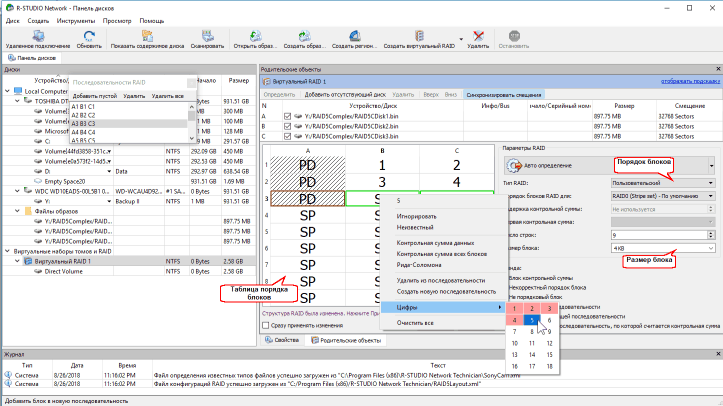The height and width of the screenshot is (406, 723).
Task: Select the Disk panel tab
Action: pyautogui.click(x=32, y=58)
